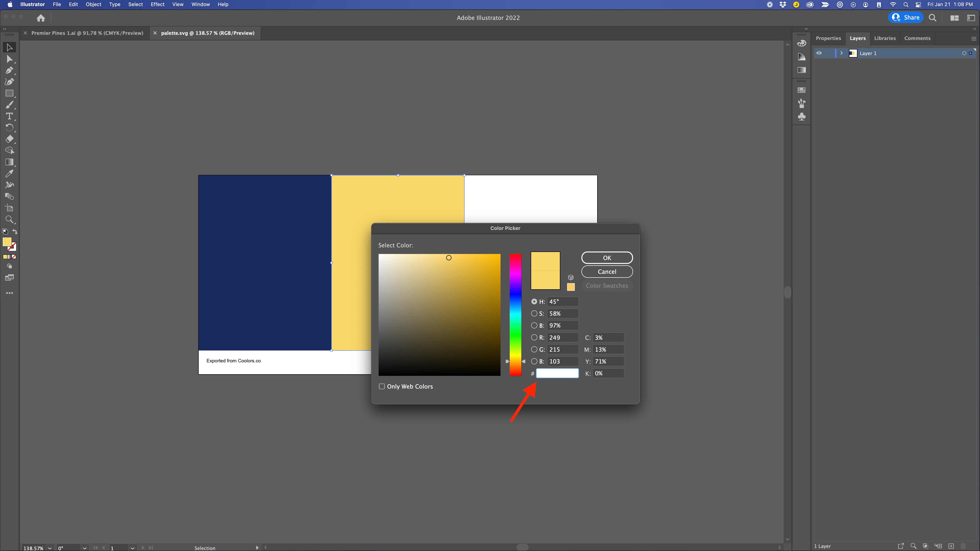Image resolution: width=980 pixels, height=551 pixels.
Task: Select the Pen tool
Action: pyautogui.click(x=9, y=70)
